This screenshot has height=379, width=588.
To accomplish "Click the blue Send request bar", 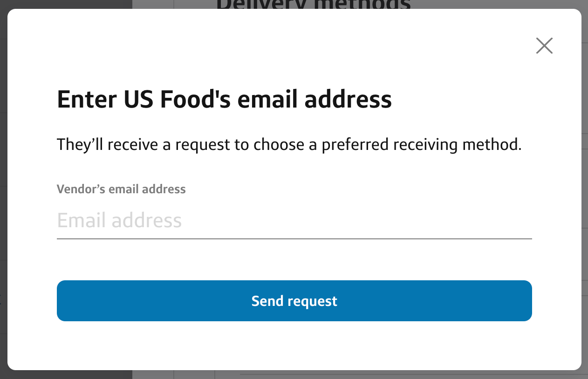I will [x=294, y=300].
